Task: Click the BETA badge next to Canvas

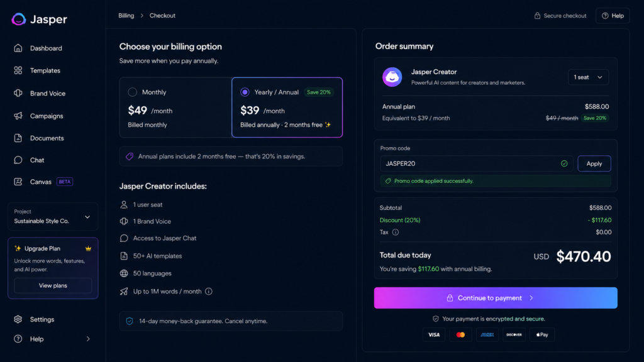Action: (x=65, y=182)
